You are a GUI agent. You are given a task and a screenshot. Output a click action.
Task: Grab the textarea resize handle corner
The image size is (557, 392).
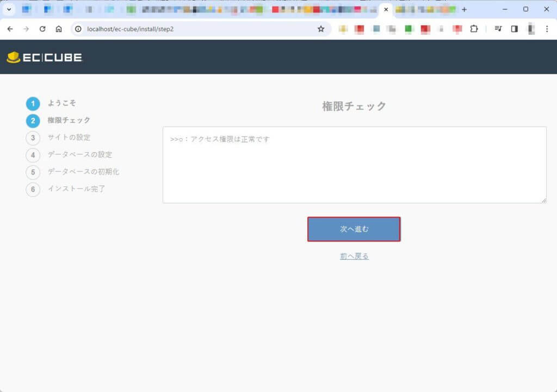543,201
